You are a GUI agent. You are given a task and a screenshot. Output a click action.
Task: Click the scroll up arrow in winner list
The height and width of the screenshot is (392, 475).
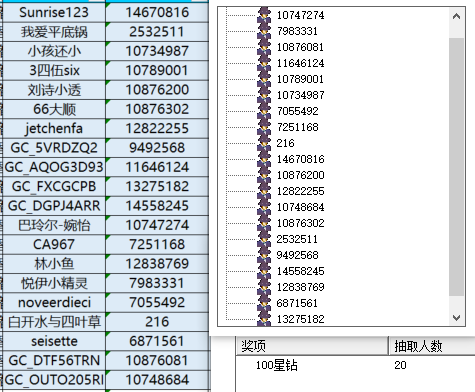pos(456,16)
